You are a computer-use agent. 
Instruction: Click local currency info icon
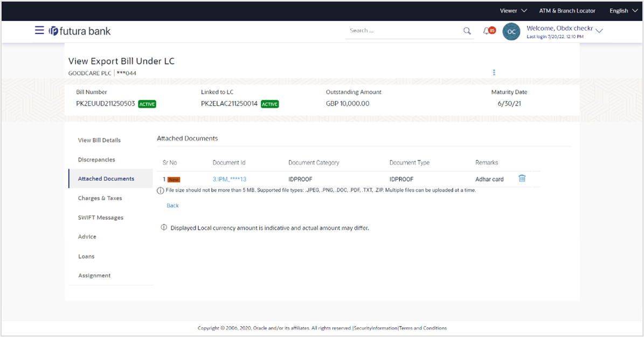[164, 227]
